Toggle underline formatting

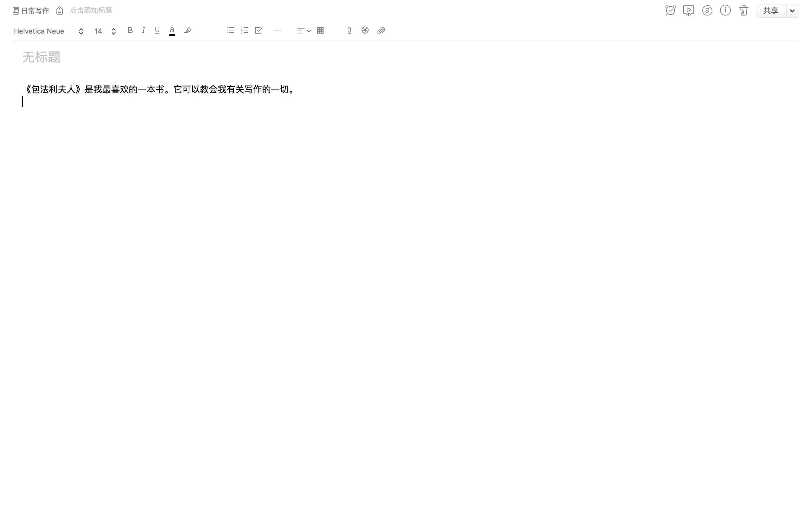pyautogui.click(x=157, y=30)
